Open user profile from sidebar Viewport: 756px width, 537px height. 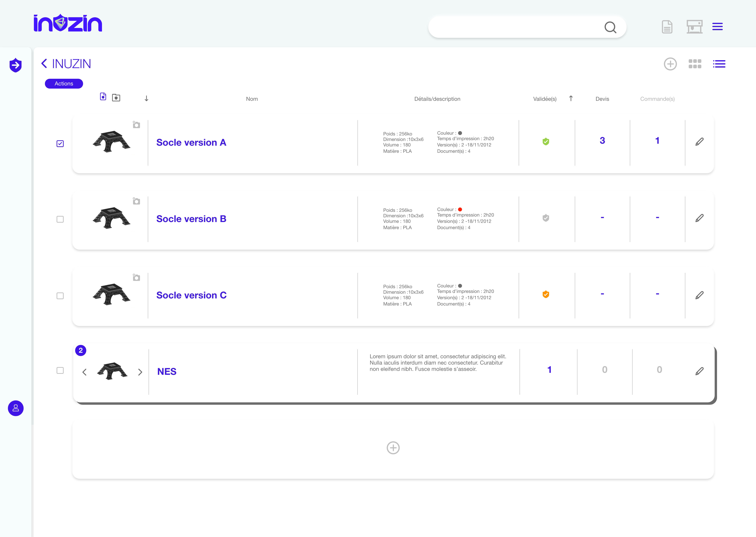(16, 408)
